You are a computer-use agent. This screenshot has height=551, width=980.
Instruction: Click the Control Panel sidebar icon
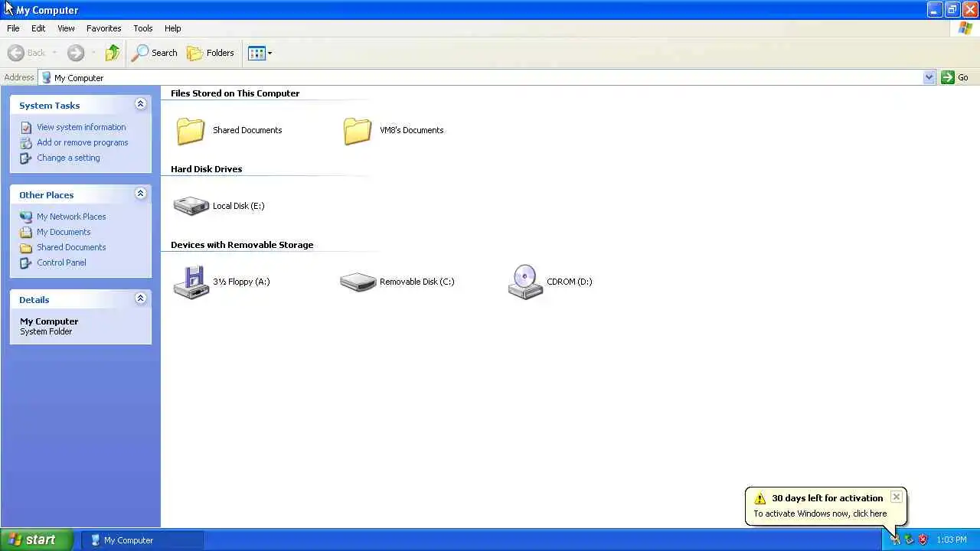point(27,262)
